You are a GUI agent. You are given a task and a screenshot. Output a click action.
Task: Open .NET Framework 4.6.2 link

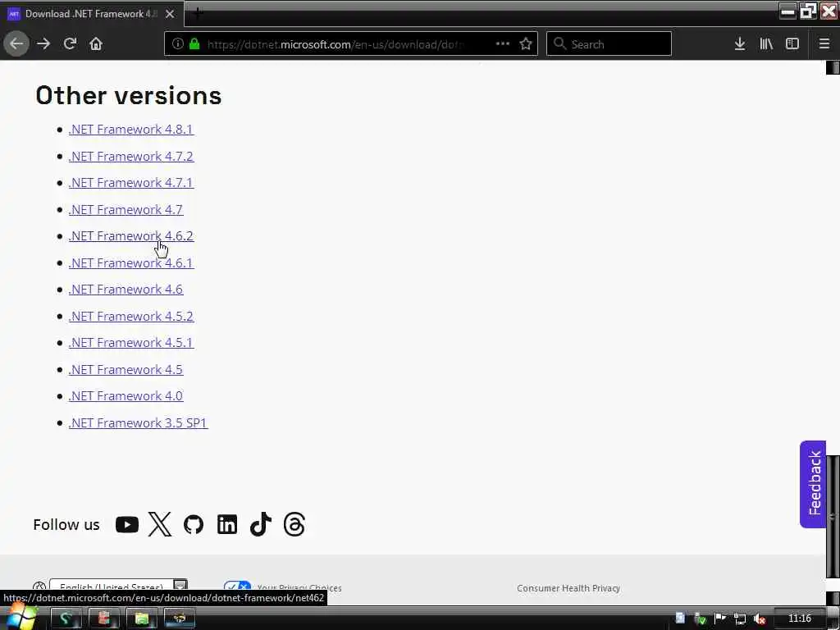pyautogui.click(x=130, y=235)
